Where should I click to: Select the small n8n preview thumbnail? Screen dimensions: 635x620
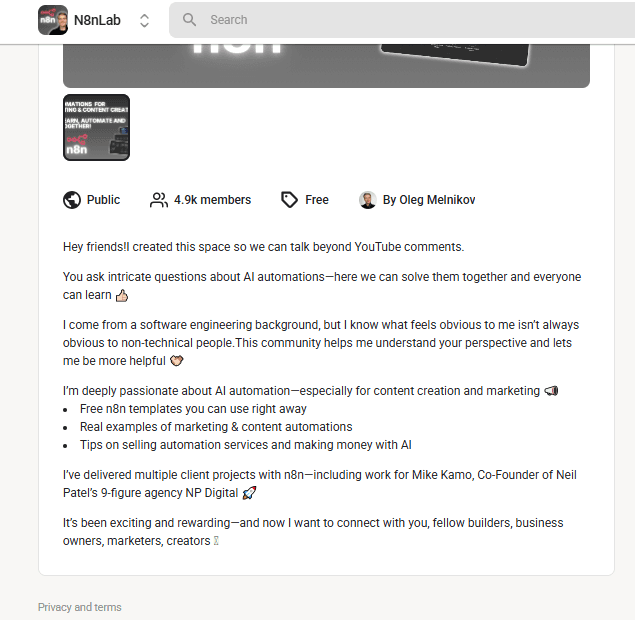pos(96,128)
